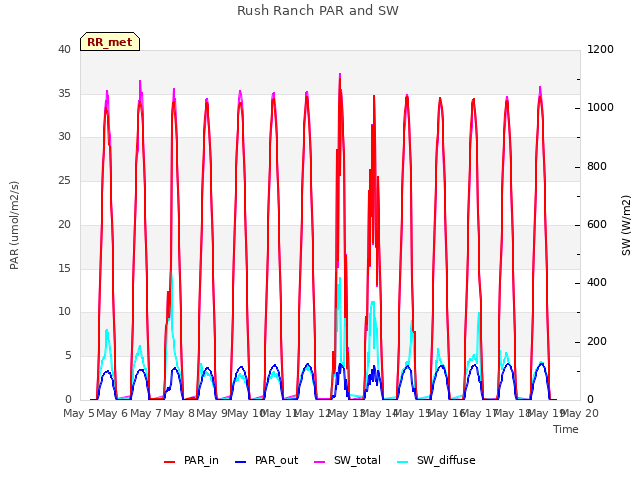
Task: Click the magenta SW_total legend swatch
Action: tap(320, 462)
